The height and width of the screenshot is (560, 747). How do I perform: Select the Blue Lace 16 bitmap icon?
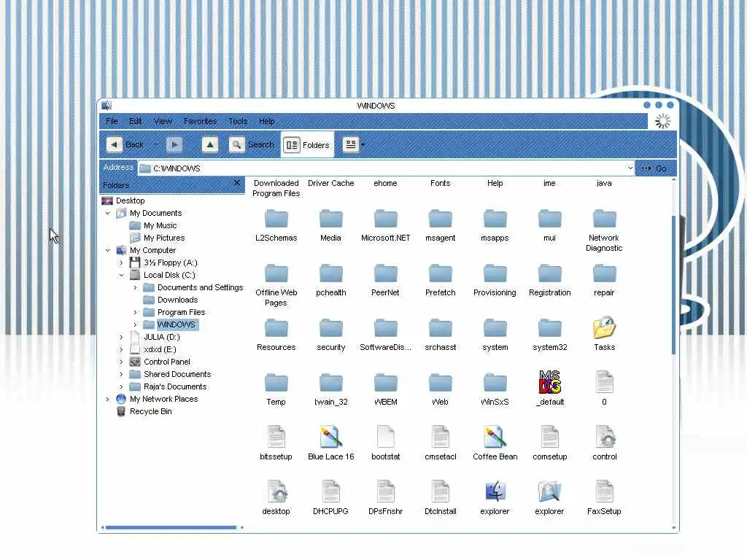click(330, 437)
